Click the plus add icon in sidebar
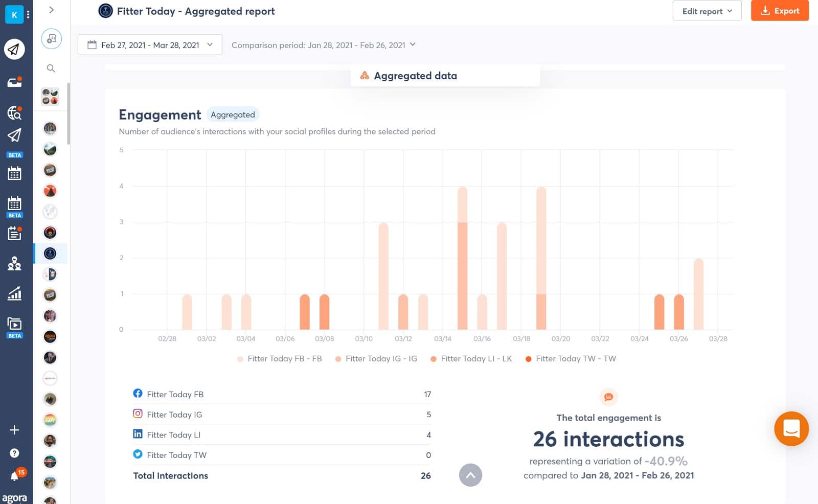Viewport: 818px width, 504px height. 14,430
